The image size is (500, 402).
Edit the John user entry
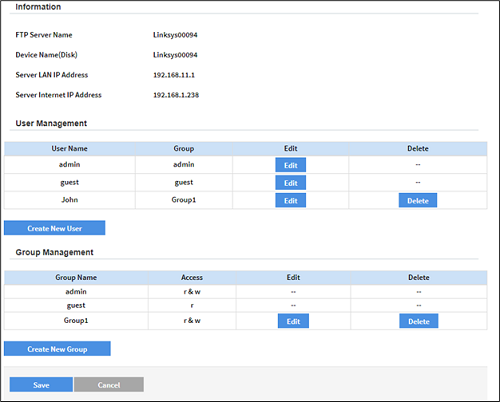point(290,200)
